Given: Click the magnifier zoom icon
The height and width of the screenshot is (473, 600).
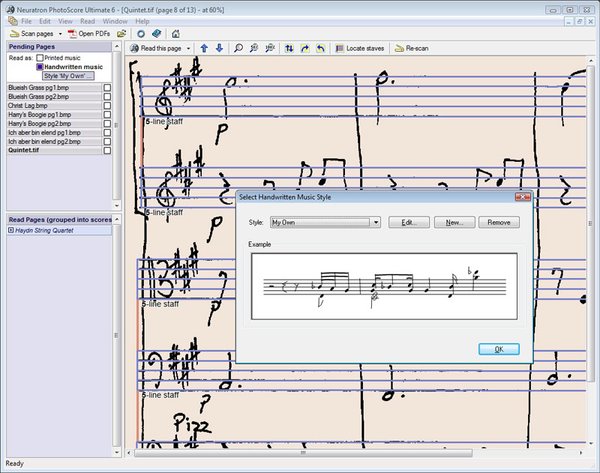Looking at the screenshot, I should (238, 48).
